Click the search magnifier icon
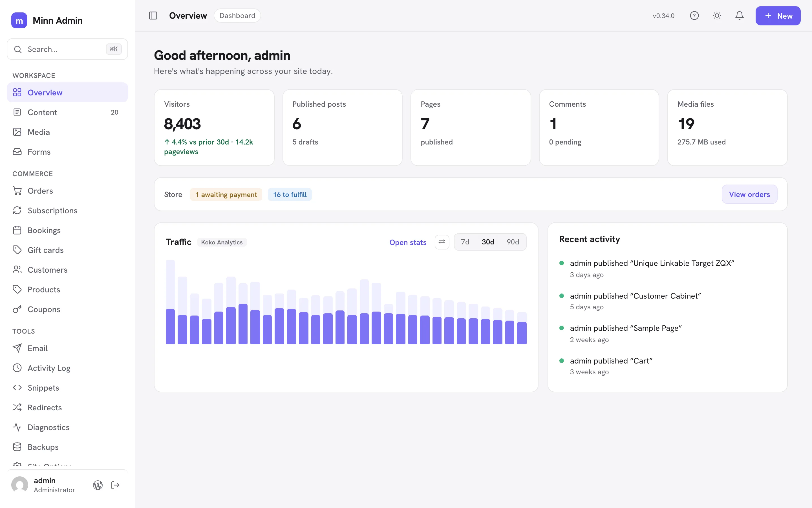 tap(18, 49)
